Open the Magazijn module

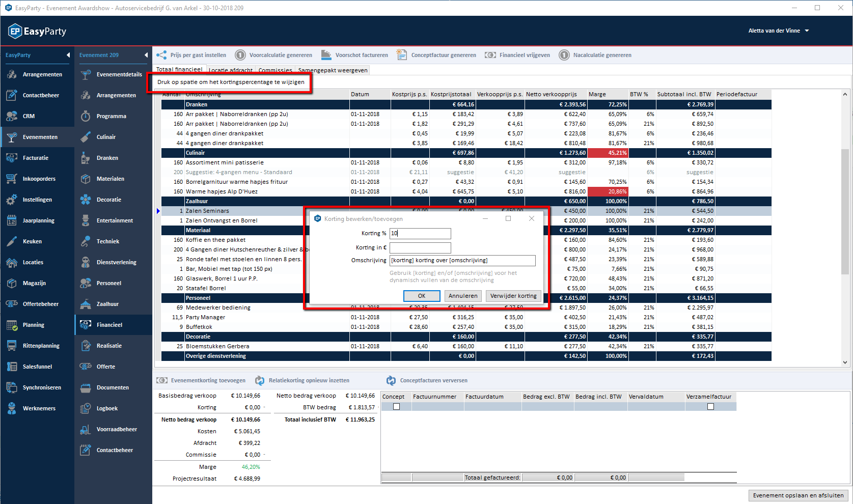37,283
